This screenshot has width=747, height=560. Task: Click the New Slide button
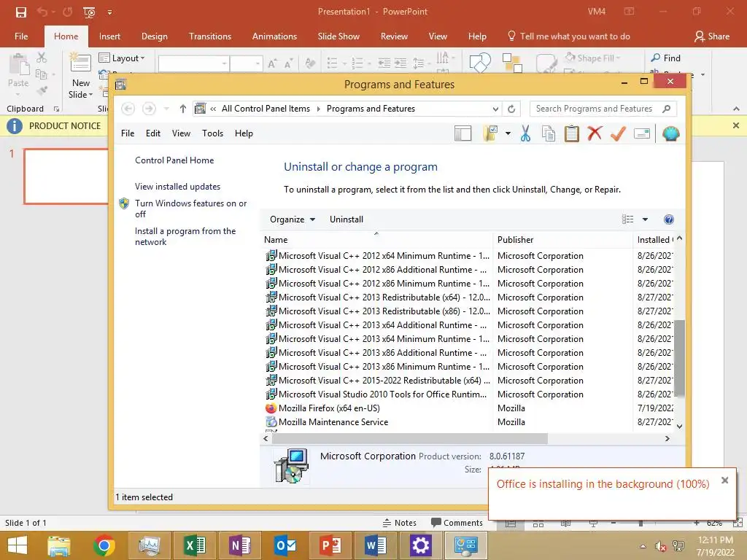coord(80,76)
